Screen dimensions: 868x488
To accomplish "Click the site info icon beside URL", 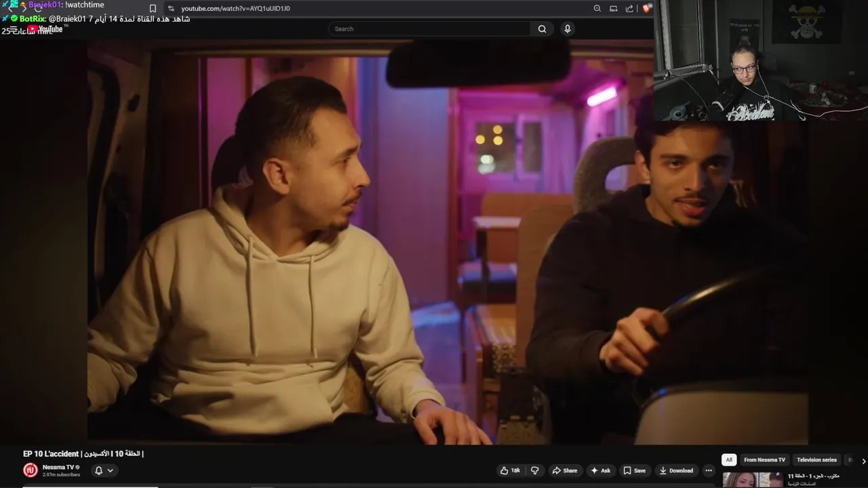I will [171, 8].
